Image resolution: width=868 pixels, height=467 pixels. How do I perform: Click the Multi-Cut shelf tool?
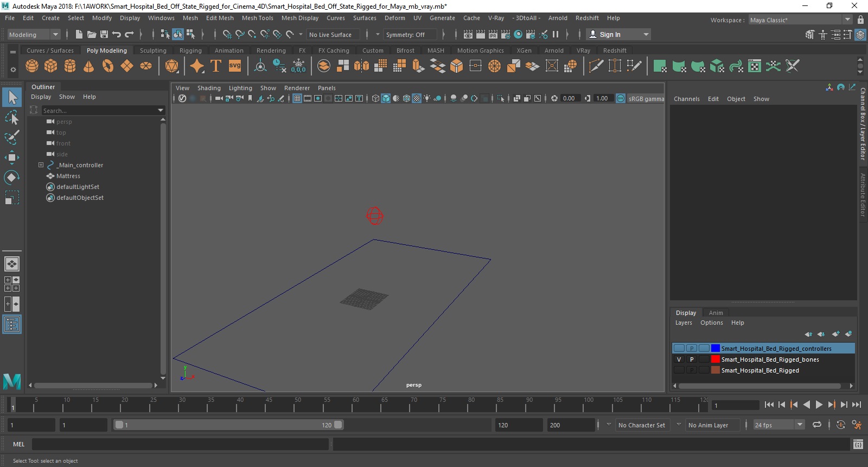(596, 66)
